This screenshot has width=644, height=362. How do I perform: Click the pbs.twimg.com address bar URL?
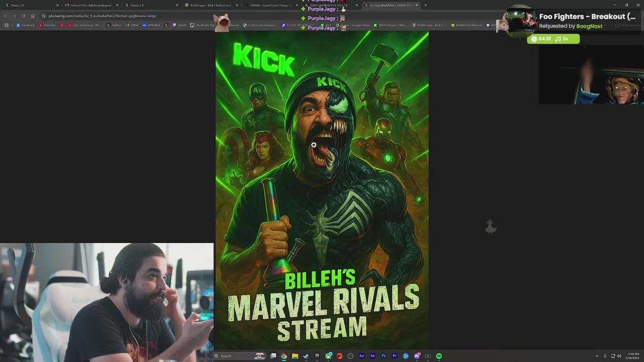point(102,16)
